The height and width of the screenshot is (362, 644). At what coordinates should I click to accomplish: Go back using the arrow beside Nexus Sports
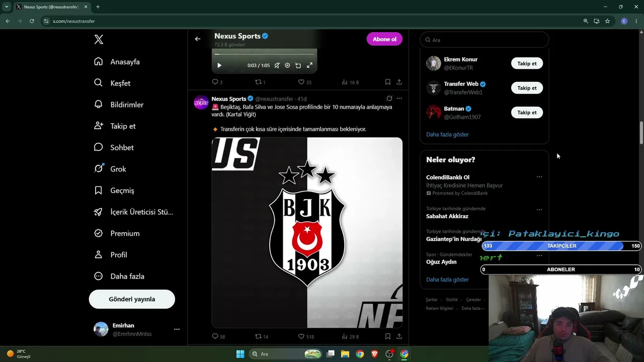coord(198,39)
